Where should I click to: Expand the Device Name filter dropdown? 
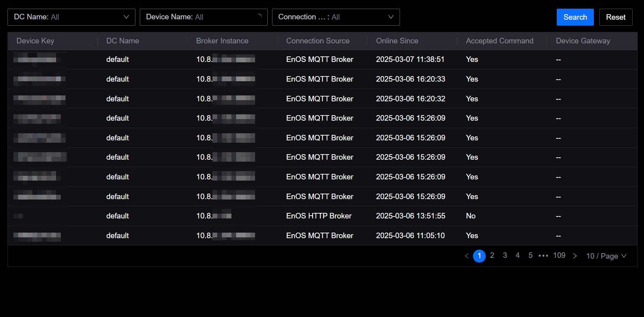(203, 17)
